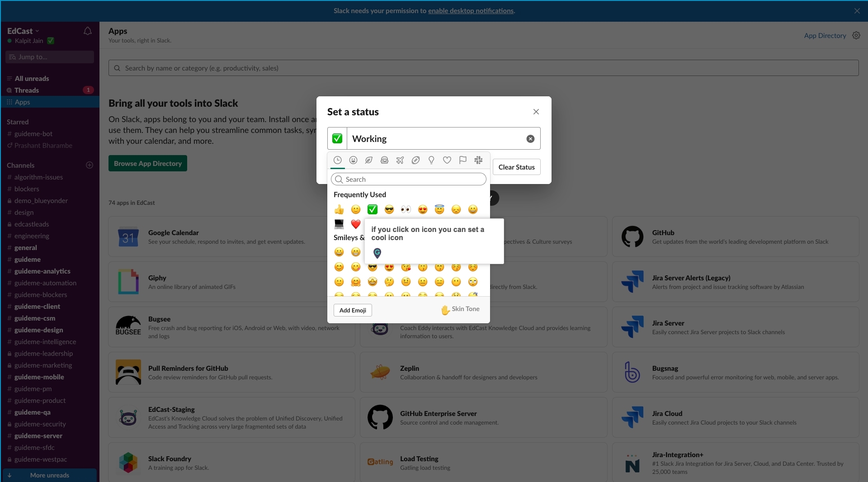Open Jira Server Alerts (Legacy) card
Viewport: 868px width, 482px height.
pos(736,282)
